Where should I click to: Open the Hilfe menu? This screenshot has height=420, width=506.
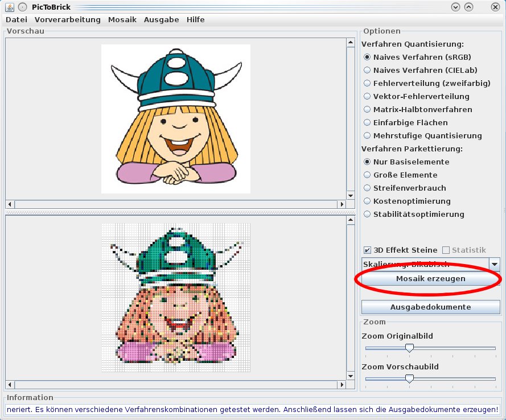(196, 20)
